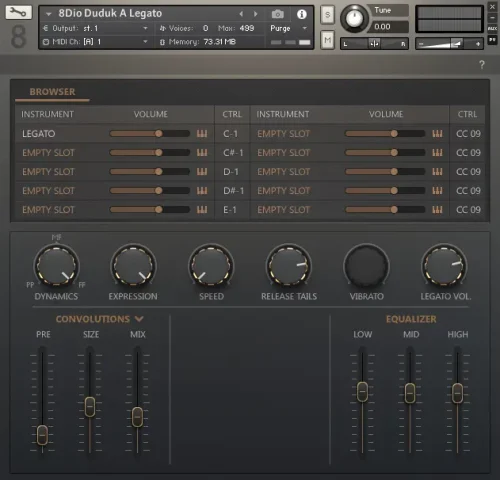This screenshot has width=500, height=480.
Task: Click the Dynamics knob
Action: click(56, 266)
